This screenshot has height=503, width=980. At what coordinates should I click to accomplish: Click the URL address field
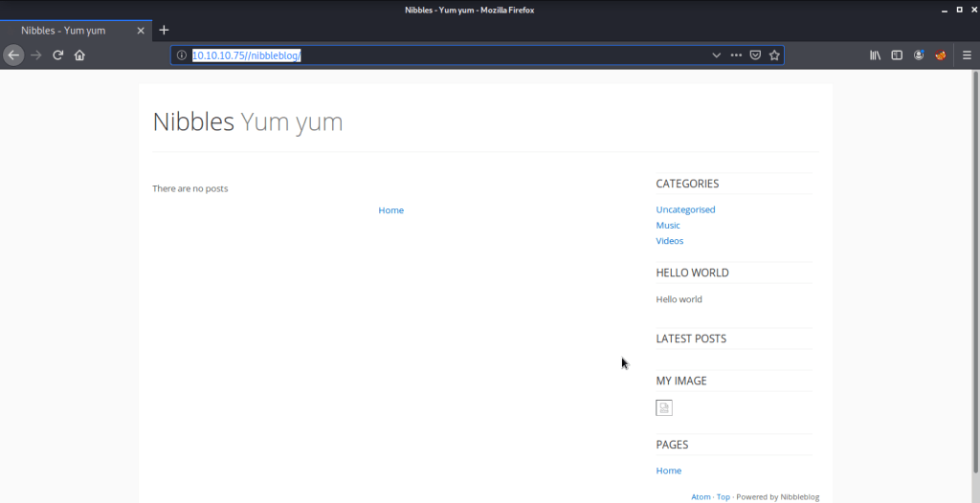click(x=431, y=55)
